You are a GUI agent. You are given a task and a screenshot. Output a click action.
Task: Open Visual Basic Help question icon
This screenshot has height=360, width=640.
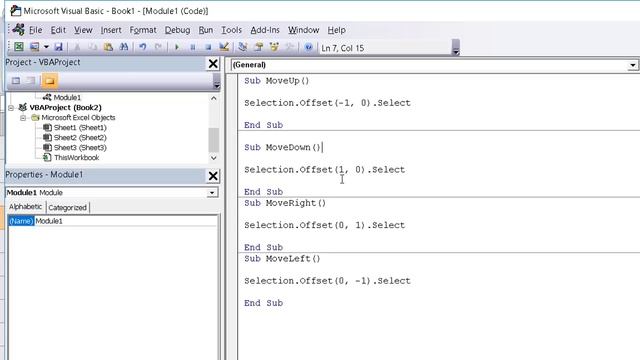pyautogui.click(x=309, y=47)
